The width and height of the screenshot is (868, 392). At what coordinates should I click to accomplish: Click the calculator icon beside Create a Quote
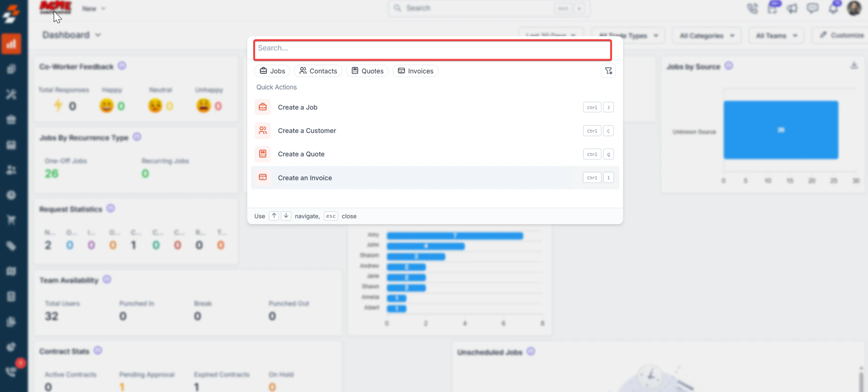pyautogui.click(x=263, y=154)
